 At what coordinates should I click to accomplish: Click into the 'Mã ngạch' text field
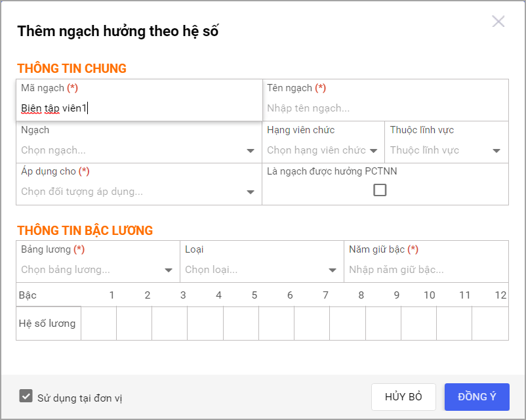tap(139, 108)
